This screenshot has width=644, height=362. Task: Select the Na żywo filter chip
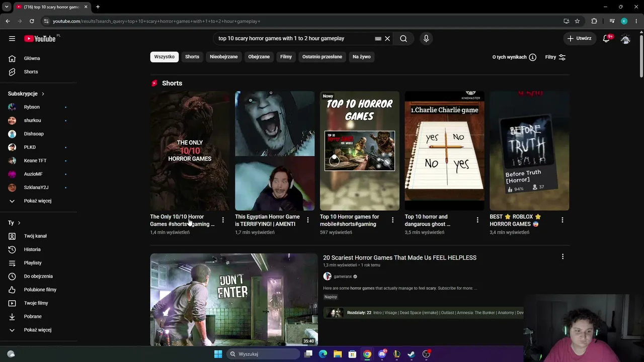pos(362,57)
